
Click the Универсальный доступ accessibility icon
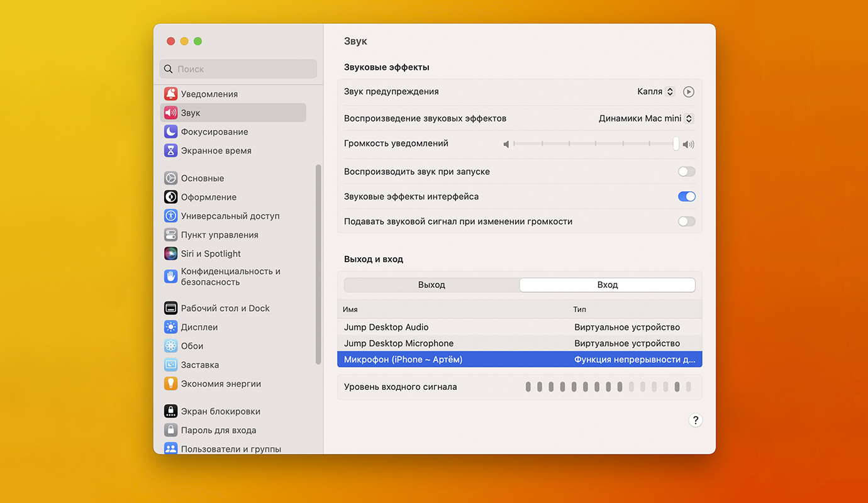pos(170,216)
